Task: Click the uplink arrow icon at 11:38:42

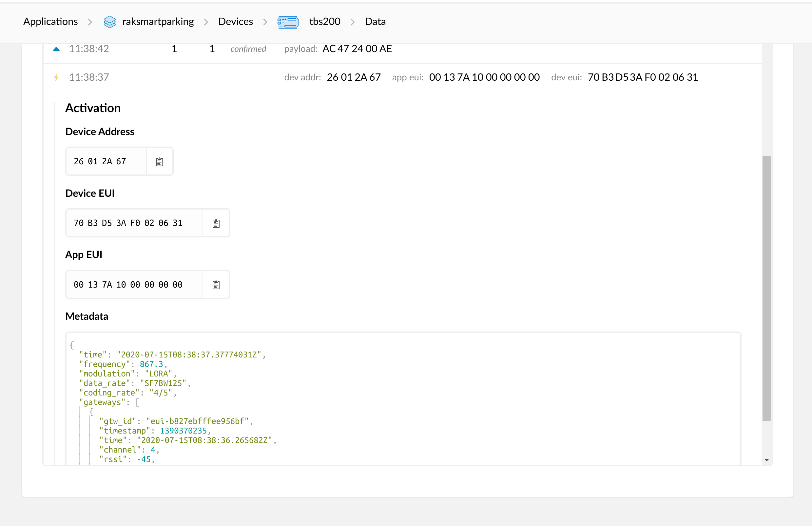Action: tap(56, 49)
